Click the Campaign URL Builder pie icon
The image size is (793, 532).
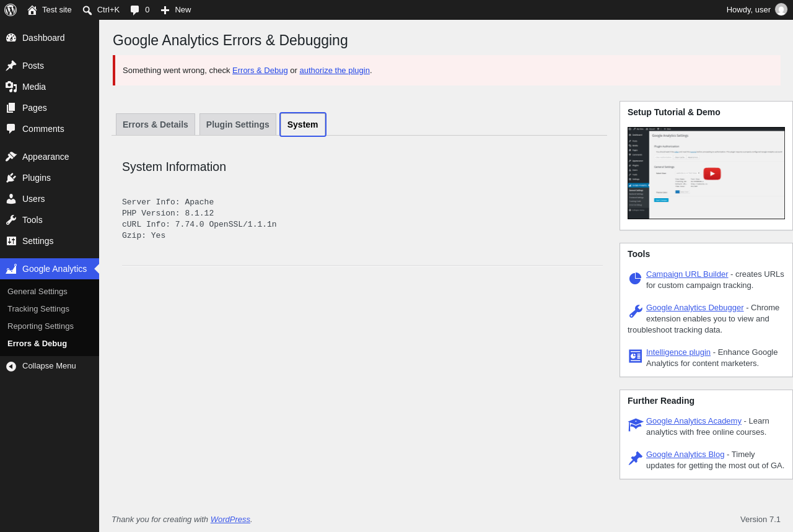635,279
